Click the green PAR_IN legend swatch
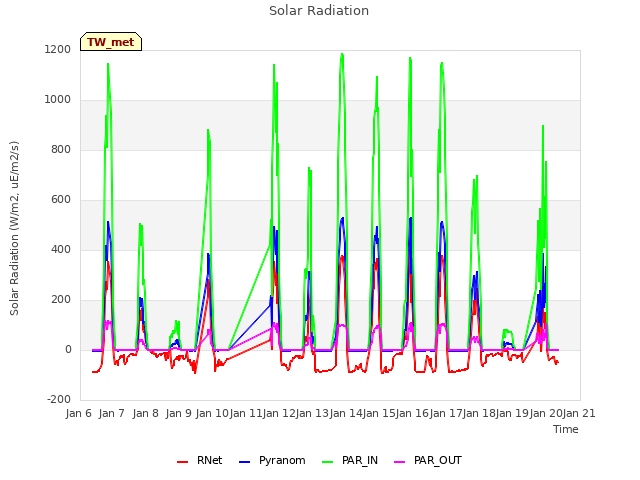The image size is (640, 480). [x=328, y=462]
